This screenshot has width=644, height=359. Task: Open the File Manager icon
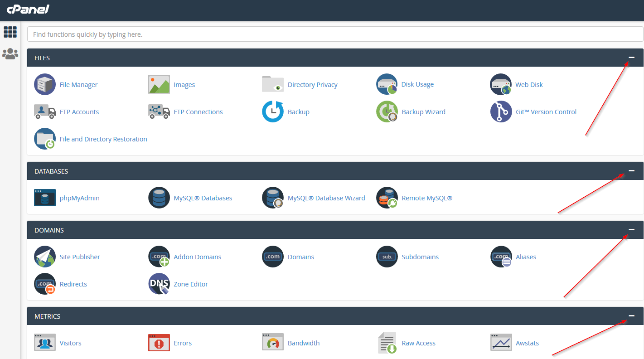(x=45, y=84)
